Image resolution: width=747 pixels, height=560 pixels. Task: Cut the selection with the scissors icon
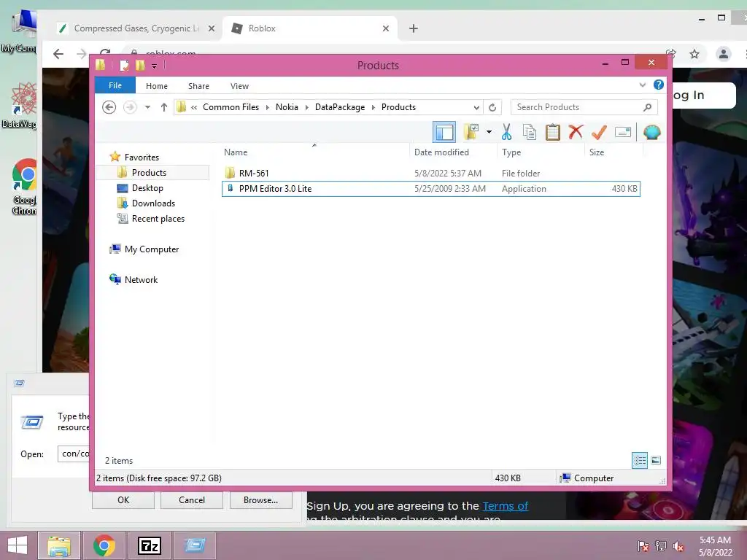(506, 132)
